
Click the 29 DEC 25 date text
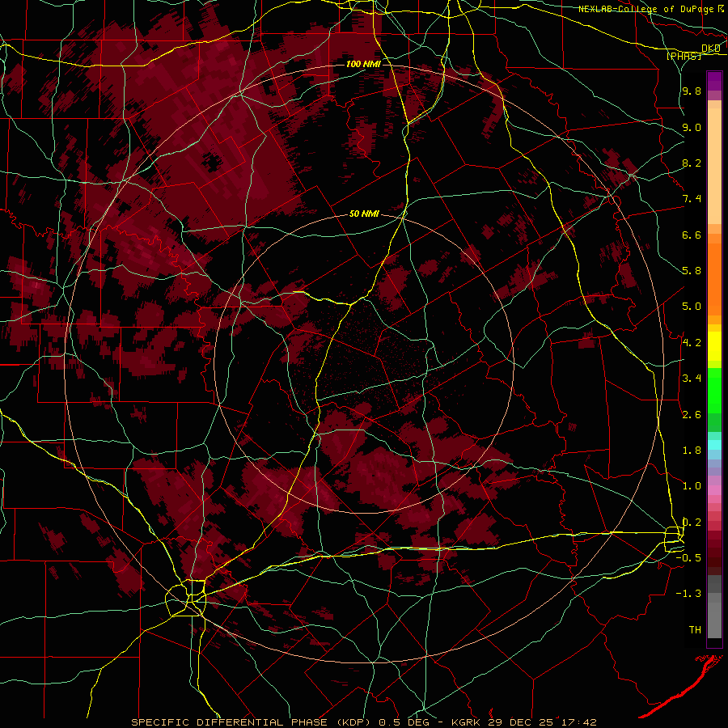[520, 722]
